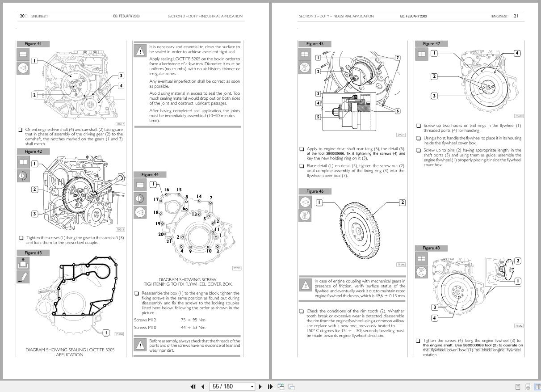Click the warning triangle beside the sealing surface note
The width and height of the screenshot is (541, 392).
click(x=139, y=51)
